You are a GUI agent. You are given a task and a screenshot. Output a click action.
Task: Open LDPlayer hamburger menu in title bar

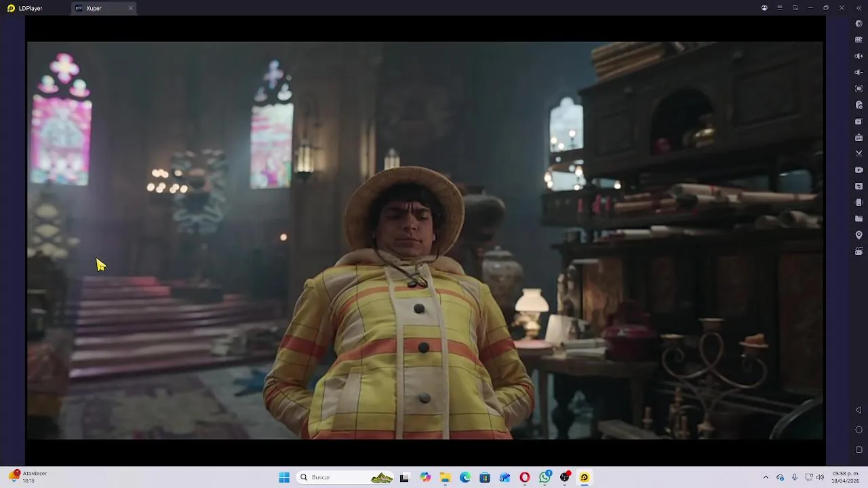(x=780, y=8)
